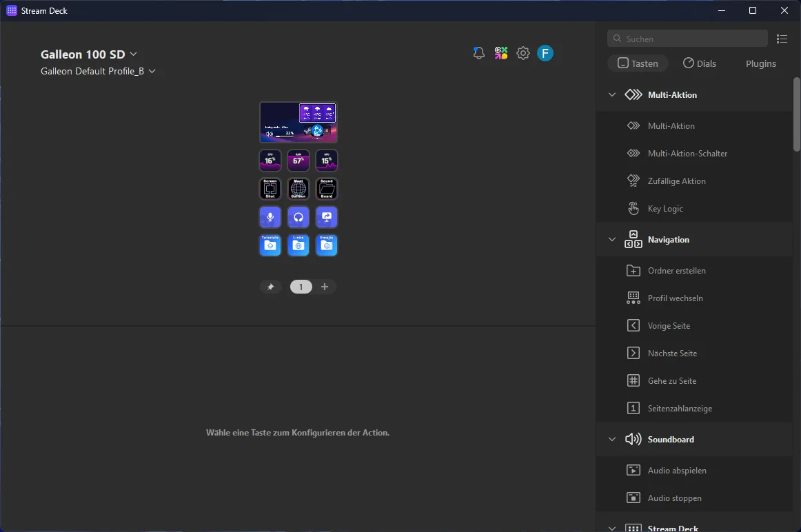This screenshot has height=532, width=801.
Task: Open the Screen Shot key
Action: [270, 188]
